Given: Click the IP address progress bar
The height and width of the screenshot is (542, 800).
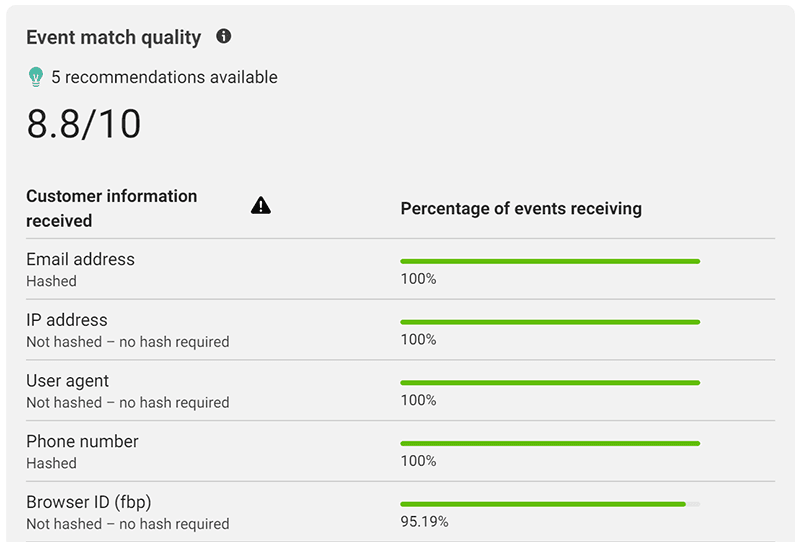Looking at the screenshot, I should tap(550, 322).
